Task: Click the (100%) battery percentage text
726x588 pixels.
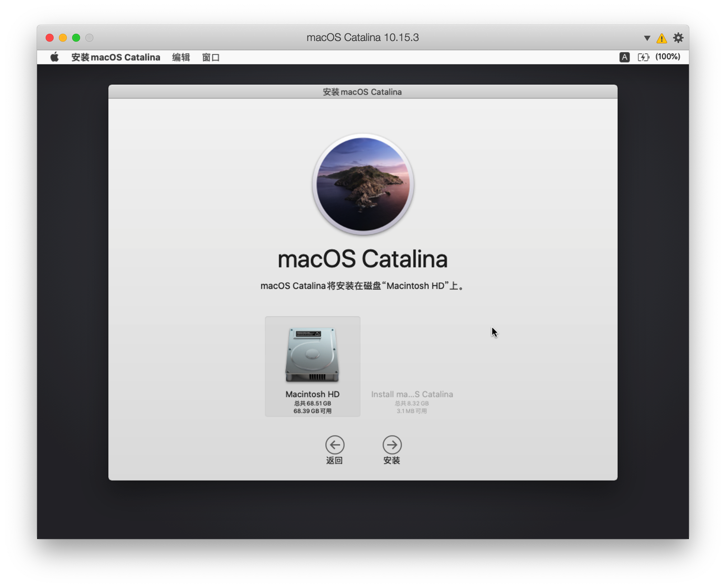Action: (x=667, y=57)
